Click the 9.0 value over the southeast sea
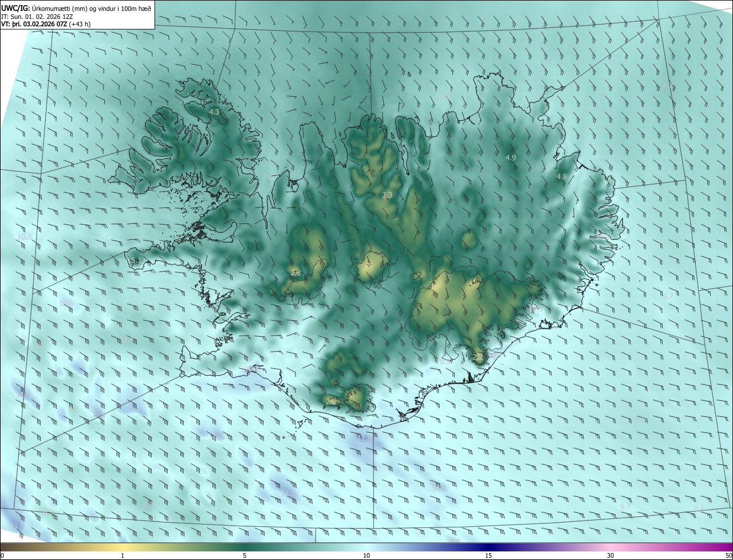Screen dimensions: 733x560 click(641, 420)
